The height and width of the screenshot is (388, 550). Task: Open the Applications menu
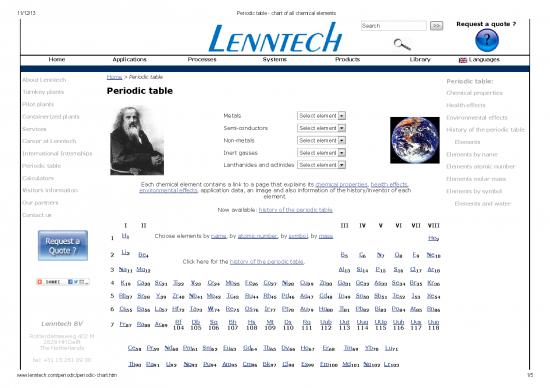pos(129,59)
